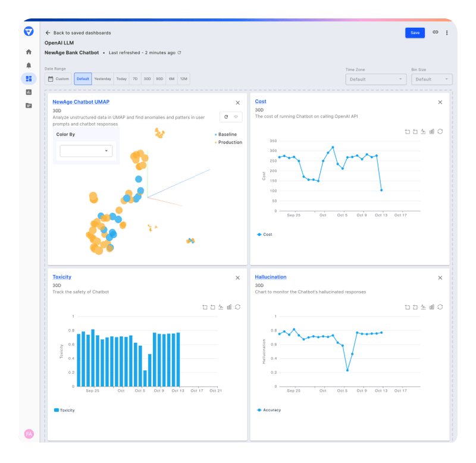The height and width of the screenshot is (463, 476).
Task: Open notifications via the bell icon
Action: click(29, 66)
